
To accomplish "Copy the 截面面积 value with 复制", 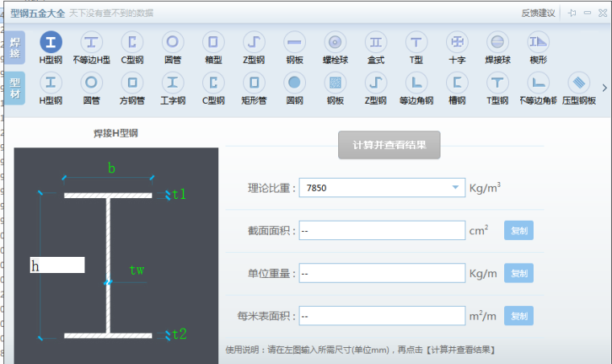I will click(519, 230).
